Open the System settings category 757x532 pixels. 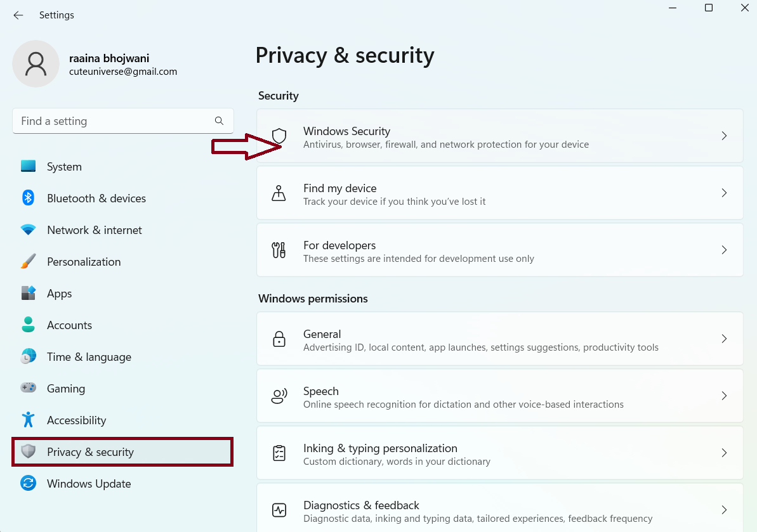[x=64, y=167]
